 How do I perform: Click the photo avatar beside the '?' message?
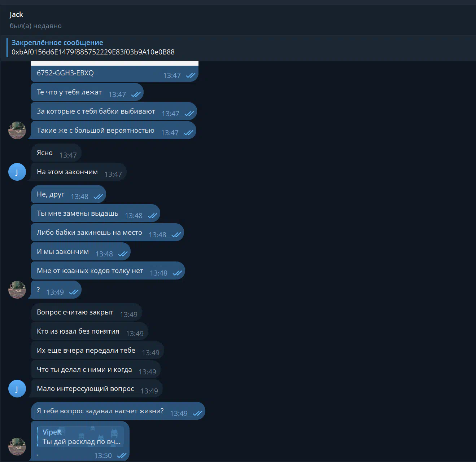pos(17,290)
